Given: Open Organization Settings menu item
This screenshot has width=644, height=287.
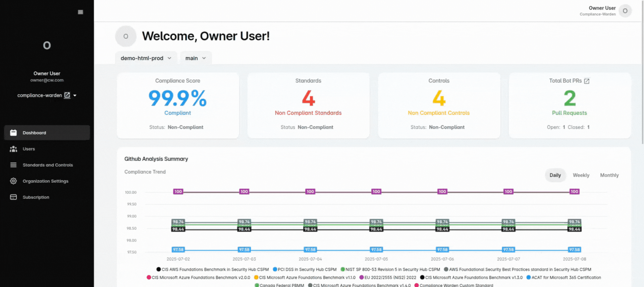Looking at the screenshot, I should tap(47, 181).
